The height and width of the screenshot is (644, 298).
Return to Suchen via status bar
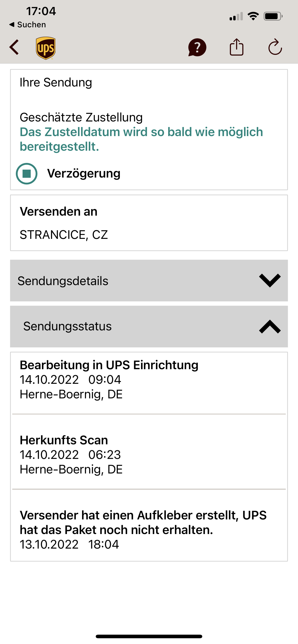28,24
